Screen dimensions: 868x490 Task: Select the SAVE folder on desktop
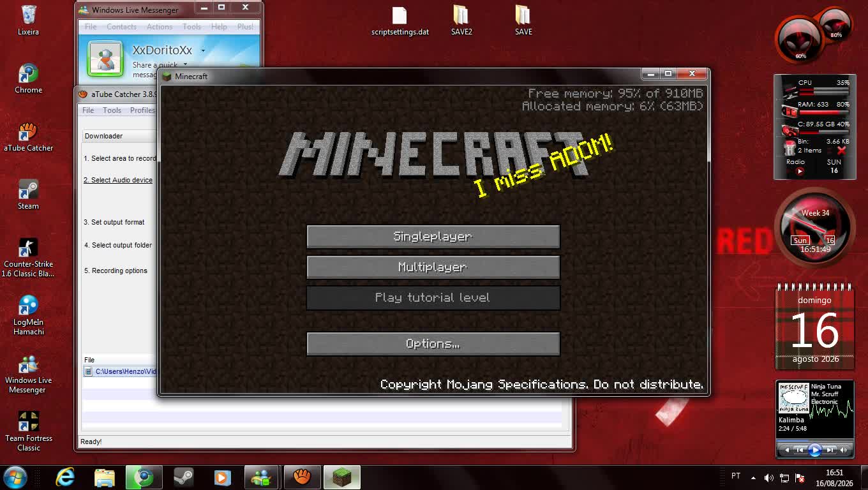pyautogui.click(x=523, y=21)
